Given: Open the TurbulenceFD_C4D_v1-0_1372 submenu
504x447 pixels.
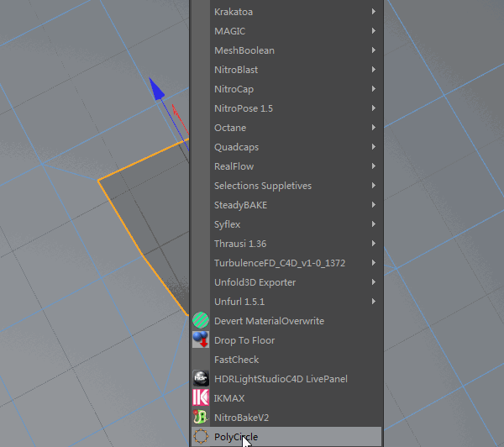Looking at the screenshot, I should [279, 263].
